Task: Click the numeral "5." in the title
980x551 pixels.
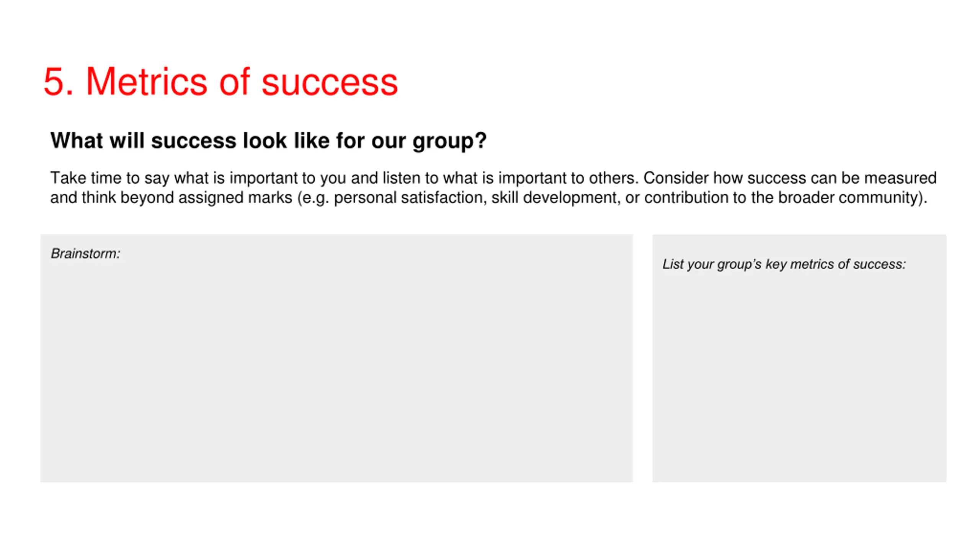Action: pyautogui.click(x=58, y=82)
